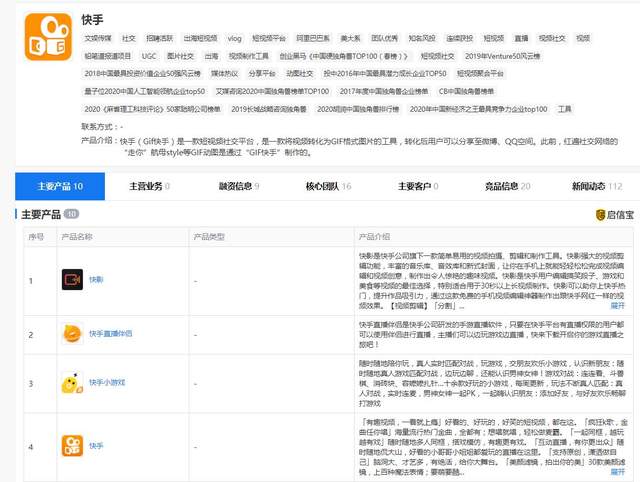Screen dimensions: 640x482
Task: Click the 快手直播伴侣 product icon
Action: tap(72, 334)
